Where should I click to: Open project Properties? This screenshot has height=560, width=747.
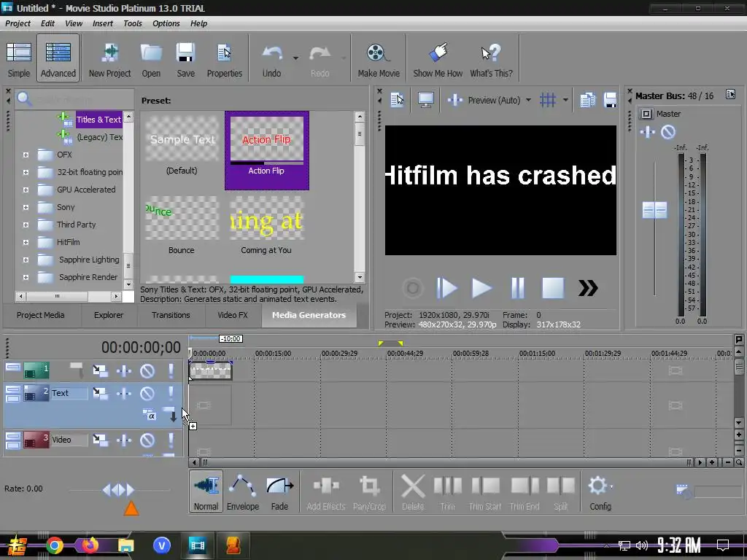pos(225,60)
